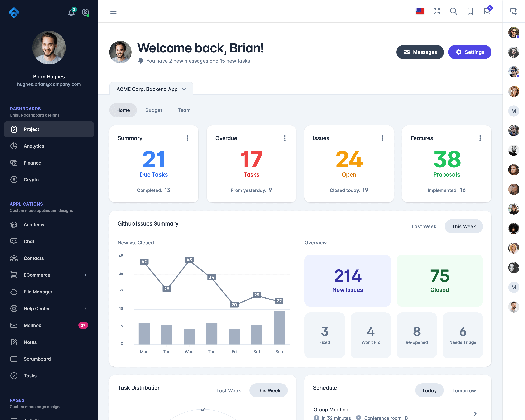The height and width of the screenshot is (420, 525).
Task: Navigate to Scrumboard
Action: tap(37, 359)
